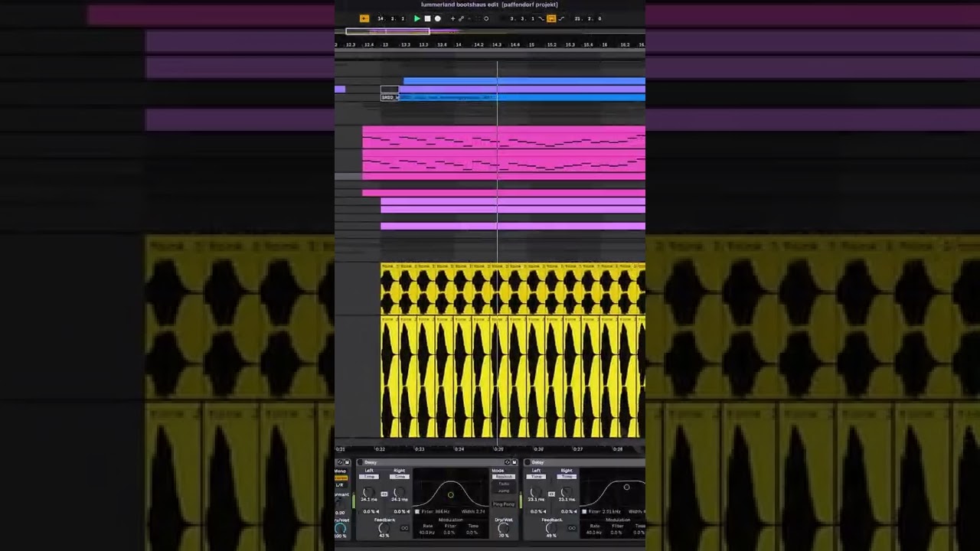The image size is (980, 551).
Task: Toggle first Delay's Left Time mode button
Action: 369,477
